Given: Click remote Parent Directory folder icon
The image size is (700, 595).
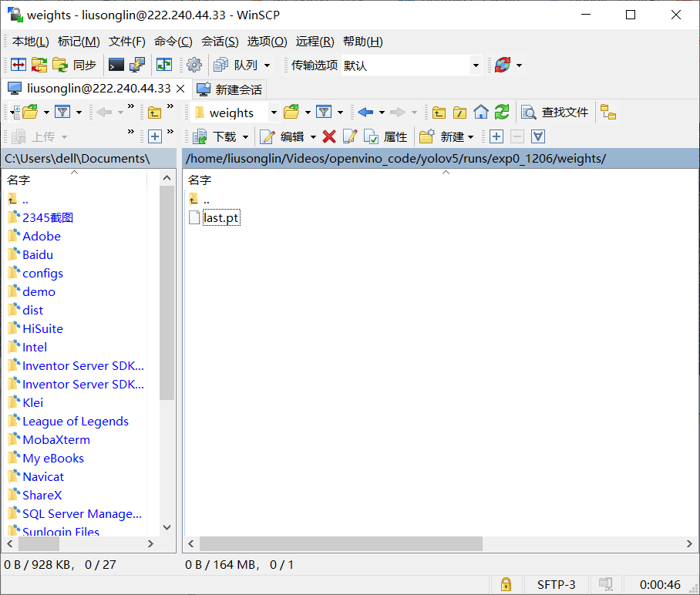Looking at the screenshot, I should point(439,112).
